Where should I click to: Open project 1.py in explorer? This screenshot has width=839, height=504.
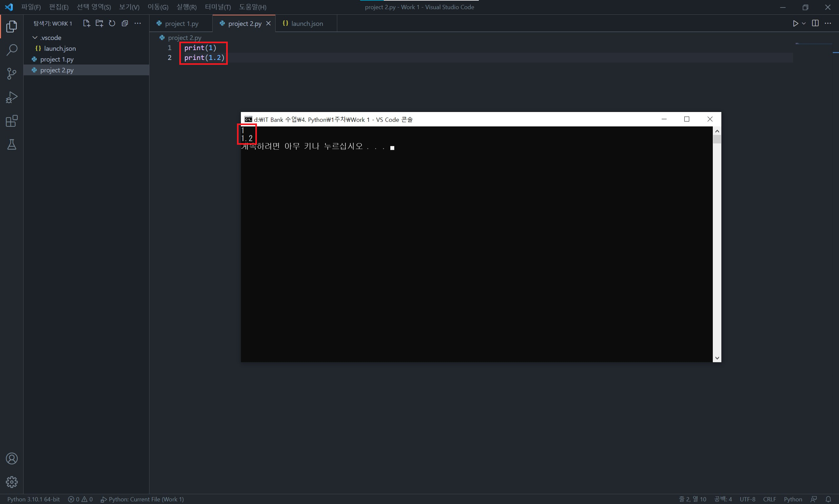coord(57,59)
